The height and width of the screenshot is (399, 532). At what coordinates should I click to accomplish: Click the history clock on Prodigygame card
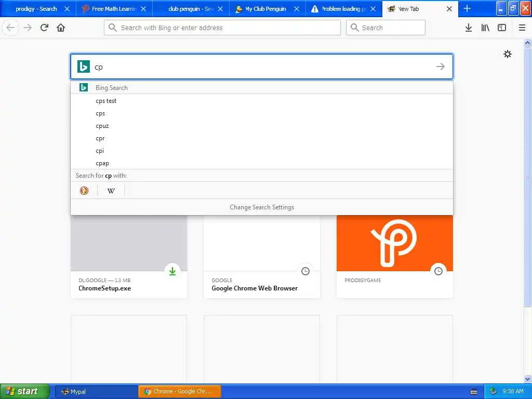tap(438, 271)
